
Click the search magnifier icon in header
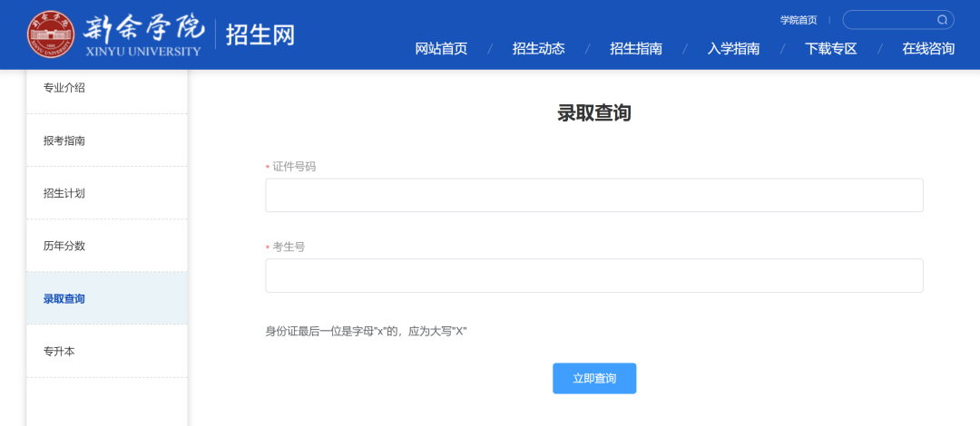(942, 20)
